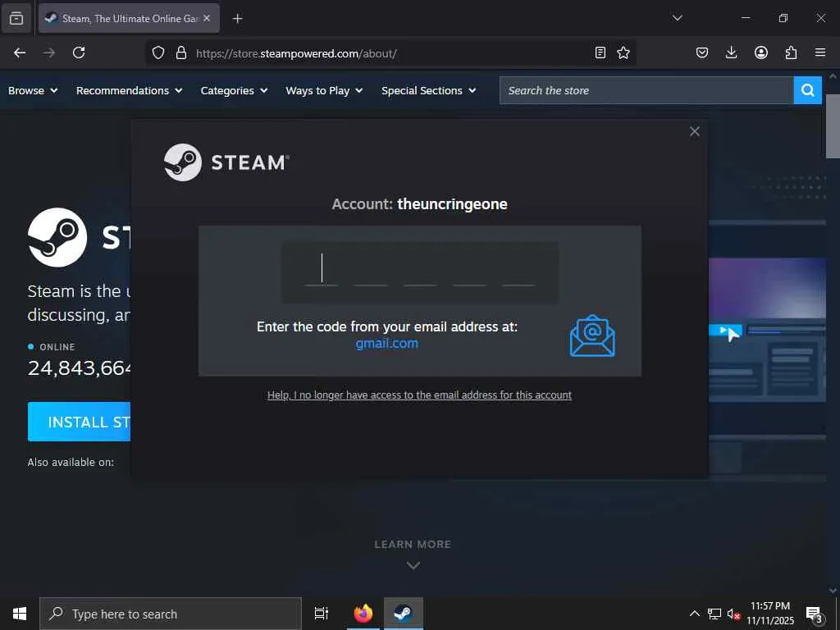Click the network tray icon

tap(714, 614)
